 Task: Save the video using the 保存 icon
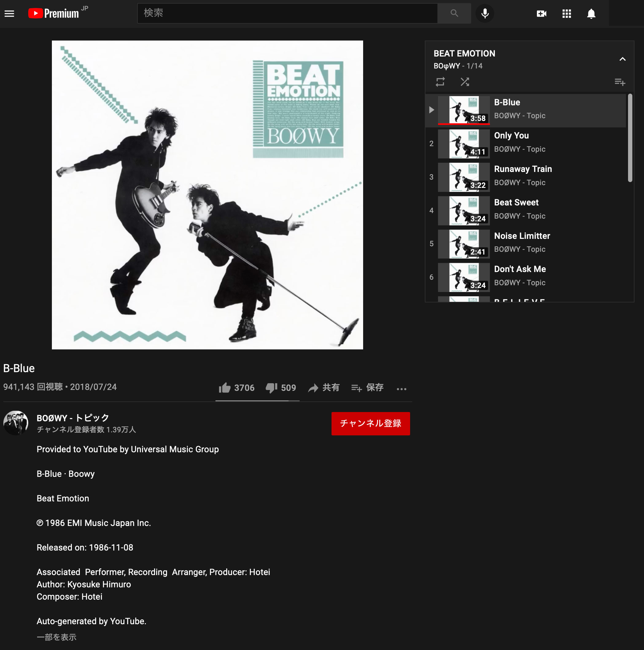pyautogui.click(x=367, y=387)
